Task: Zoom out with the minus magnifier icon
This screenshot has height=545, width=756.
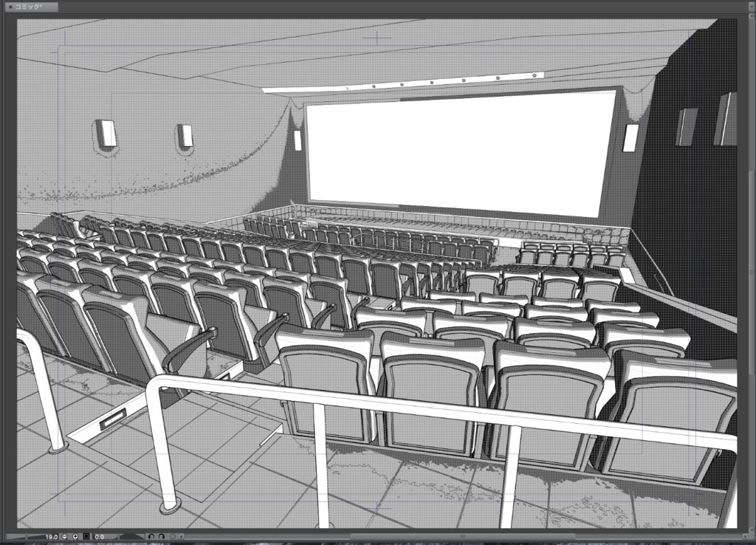Action: 64,536
